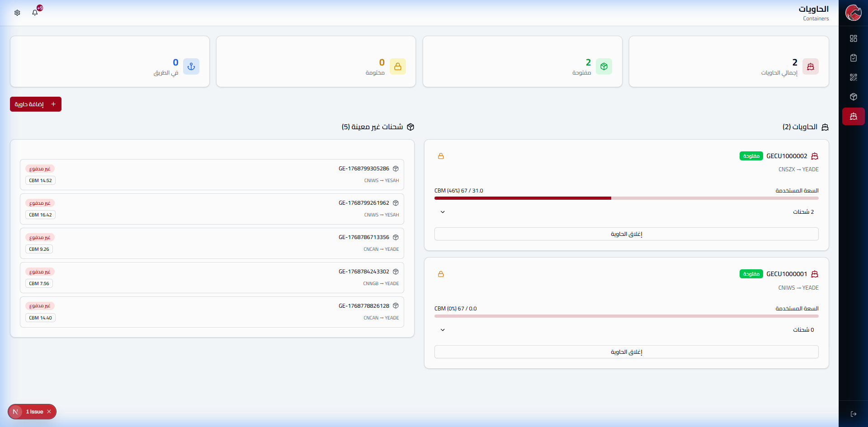Viewport: 868px width, 427px height.
Task: Dismiss the 1 Issue badge
Action: click(x=49, y=412)
